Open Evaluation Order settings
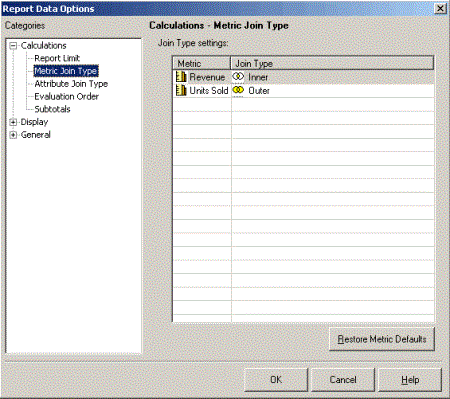Screen dimensions: 450x399 (x=66, y=96)
